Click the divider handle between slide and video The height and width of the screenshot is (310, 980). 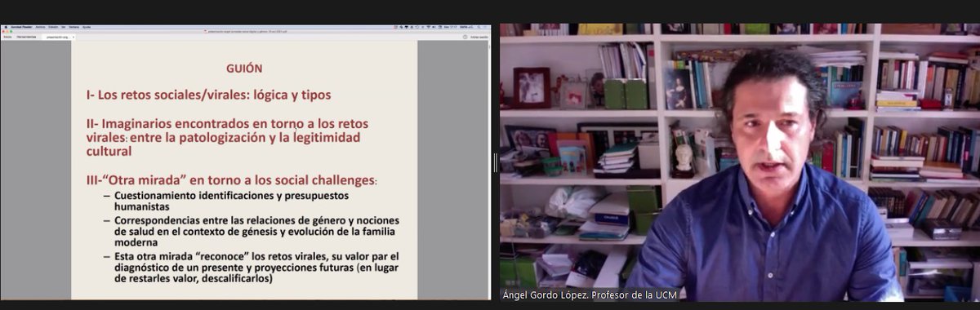tap(495, 162)
